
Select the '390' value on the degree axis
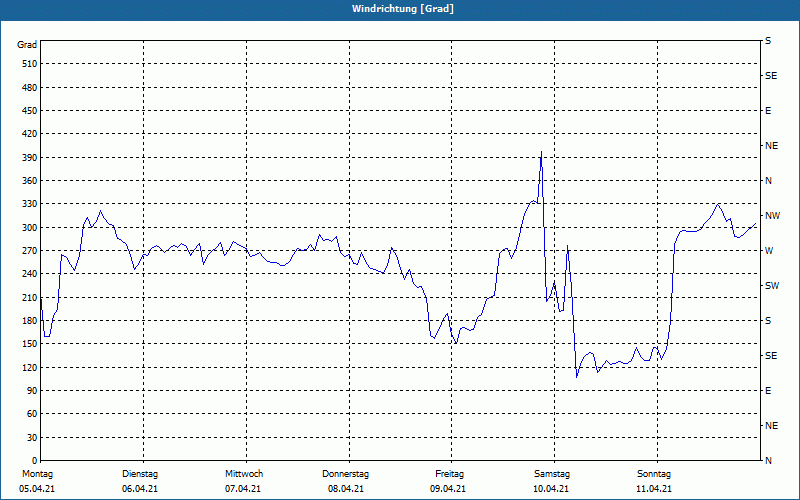click(30, 158)
